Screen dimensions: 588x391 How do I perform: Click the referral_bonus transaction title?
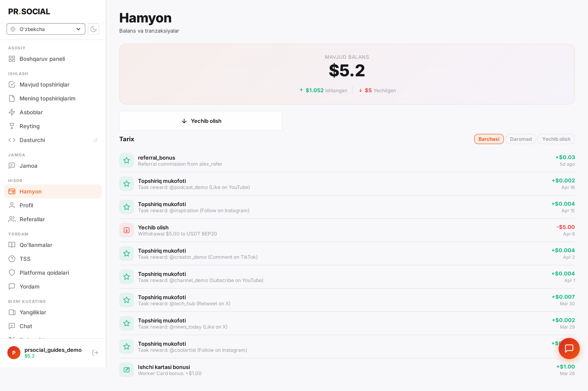157,158
